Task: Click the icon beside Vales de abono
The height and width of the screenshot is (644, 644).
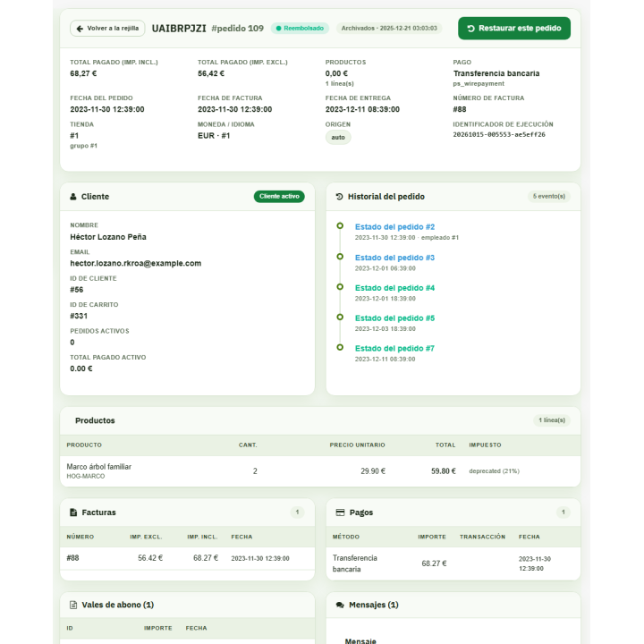Action: [x=73, y=605]
